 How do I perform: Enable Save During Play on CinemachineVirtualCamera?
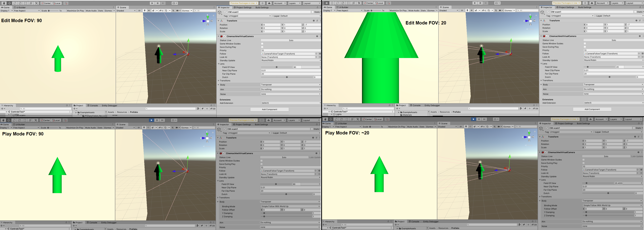[x=262, y=47]
